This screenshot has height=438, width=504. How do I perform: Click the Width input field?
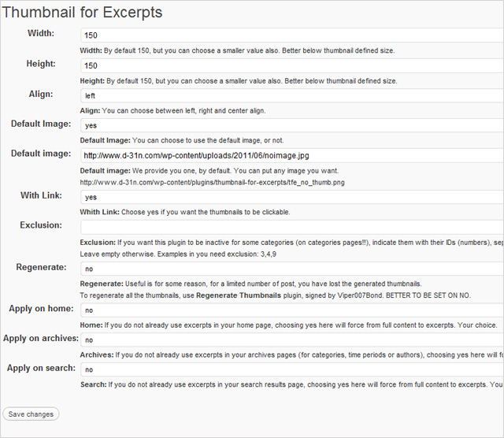coord(291,36)
